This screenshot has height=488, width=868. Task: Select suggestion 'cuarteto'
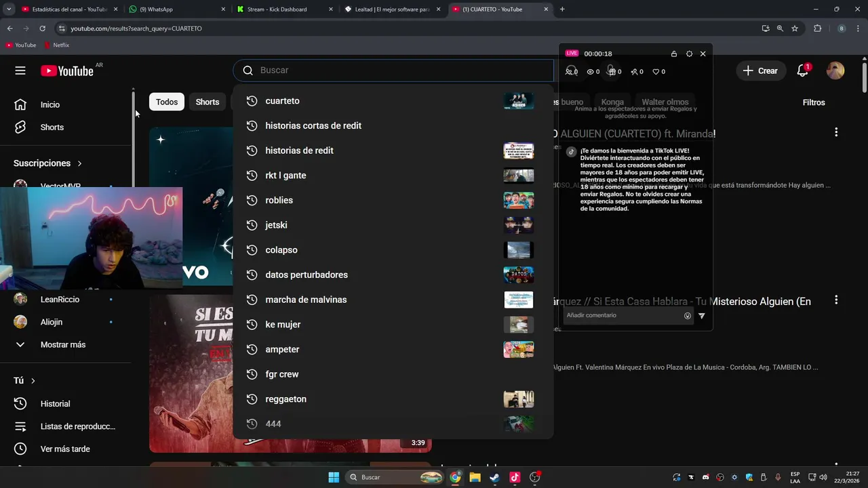393,101
